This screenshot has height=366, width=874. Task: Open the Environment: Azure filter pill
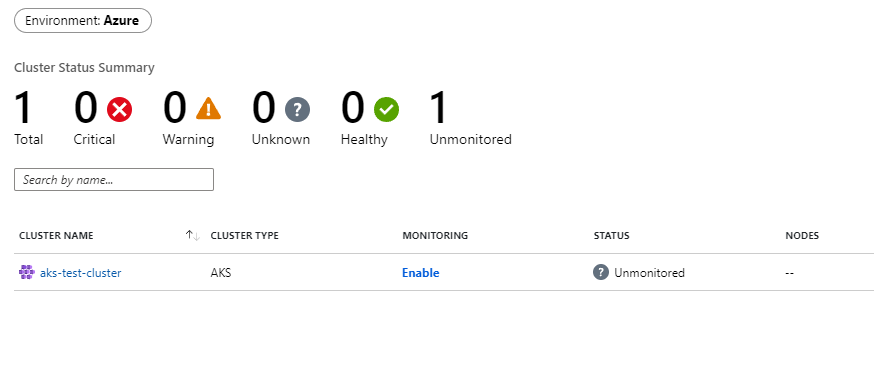point(83,21)
